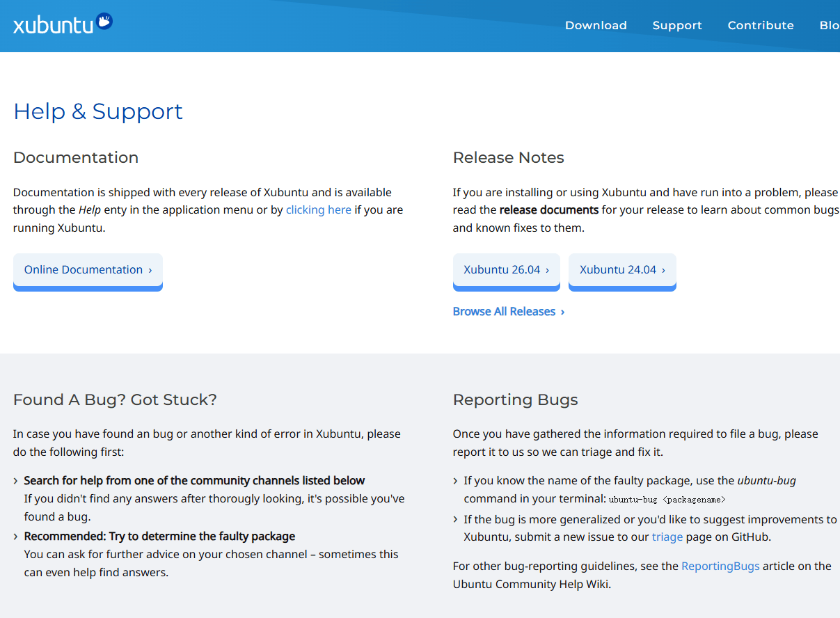
Task: Follow the 'clicking here' documentation link
Action: pyautogui.click(x=319, y=209)
